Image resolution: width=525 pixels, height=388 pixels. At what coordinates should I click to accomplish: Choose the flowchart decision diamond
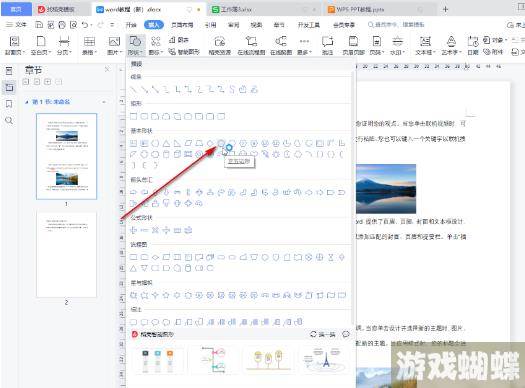(x=155, y=257)
